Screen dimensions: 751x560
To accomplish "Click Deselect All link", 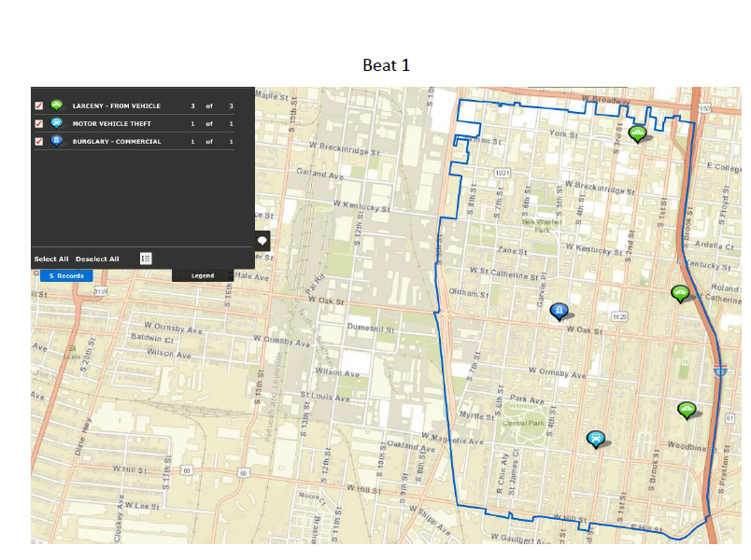I will coord(97,259).
